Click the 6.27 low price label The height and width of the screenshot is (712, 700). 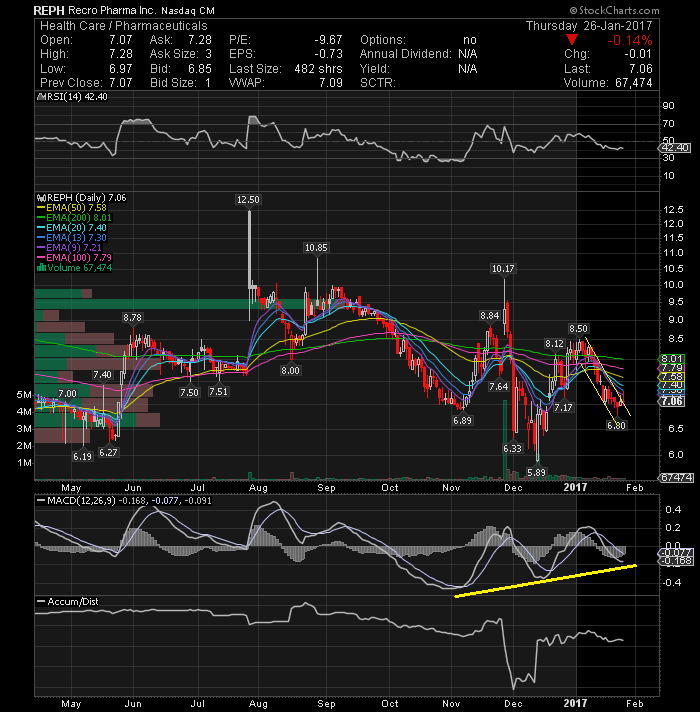108,453
